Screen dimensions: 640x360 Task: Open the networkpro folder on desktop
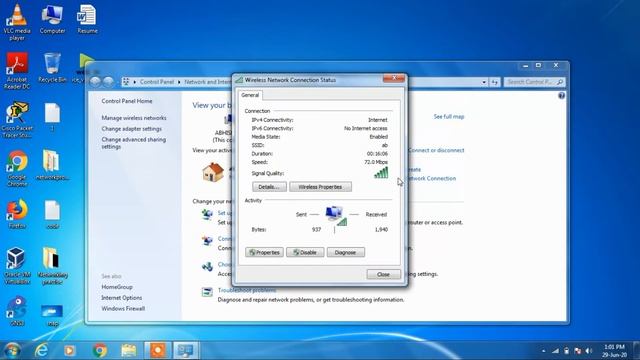click(x=52, y=165)
